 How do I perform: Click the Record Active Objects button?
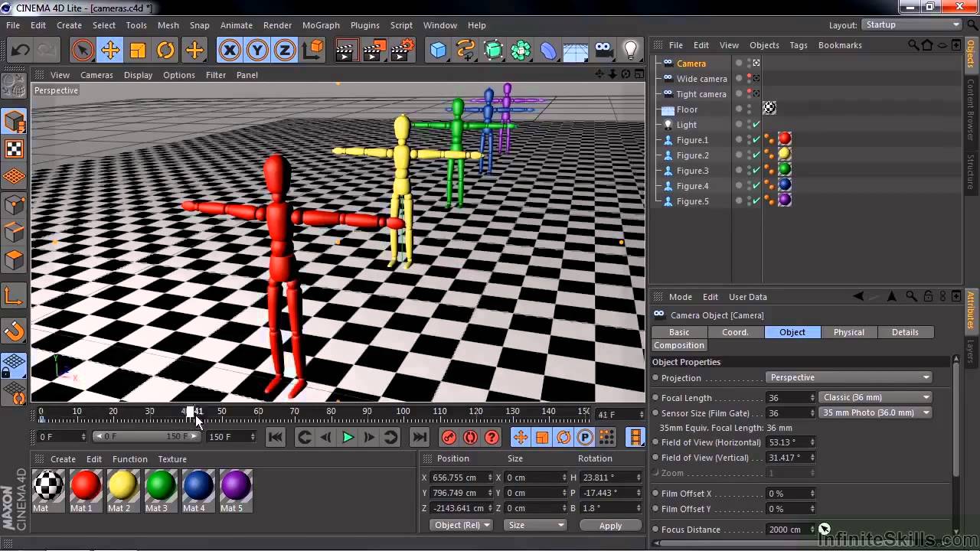449,437
